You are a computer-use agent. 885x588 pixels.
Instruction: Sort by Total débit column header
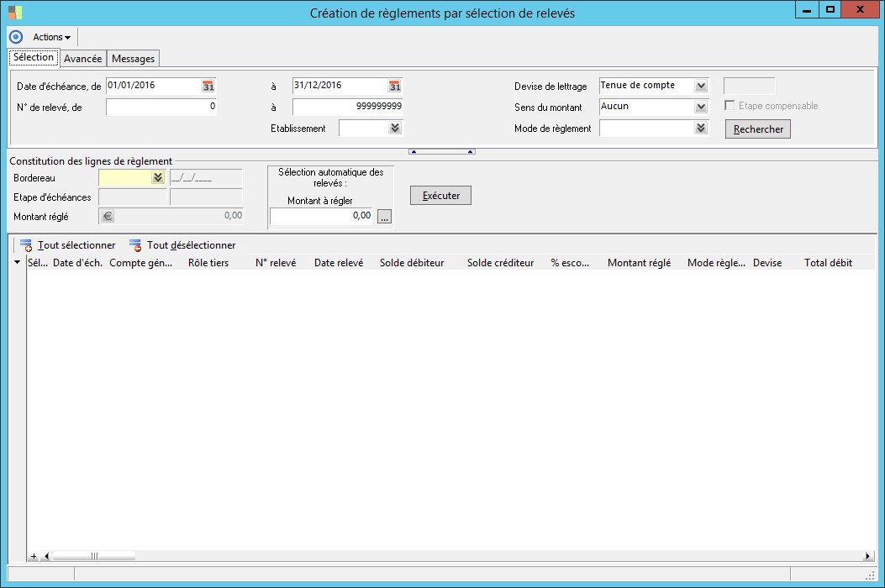(x=828, y=263)
